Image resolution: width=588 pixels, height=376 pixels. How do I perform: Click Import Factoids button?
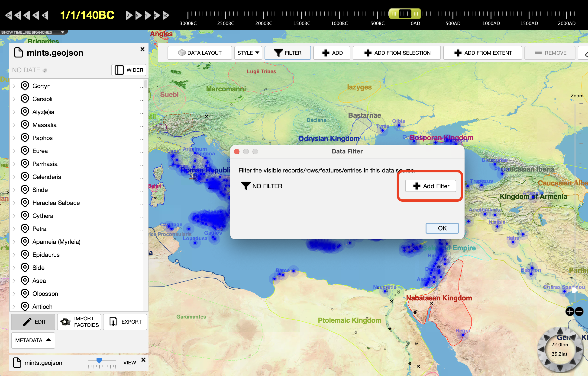click(x=79, y=322)
